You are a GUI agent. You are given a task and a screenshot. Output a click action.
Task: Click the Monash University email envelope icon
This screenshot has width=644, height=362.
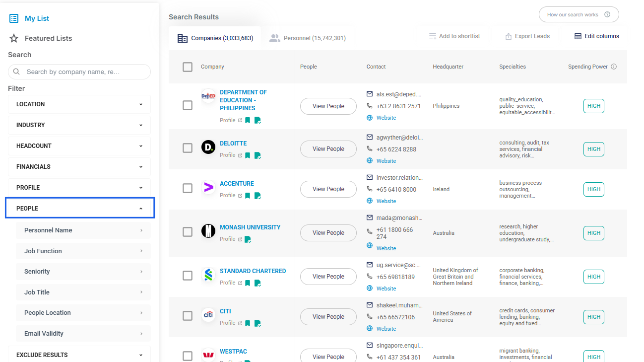click(x=370, y=217)
